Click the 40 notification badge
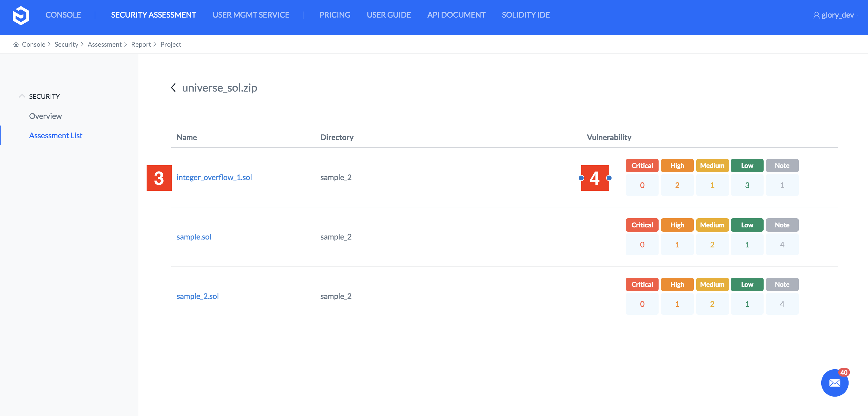The image size is (868, 416). [843, 372]
